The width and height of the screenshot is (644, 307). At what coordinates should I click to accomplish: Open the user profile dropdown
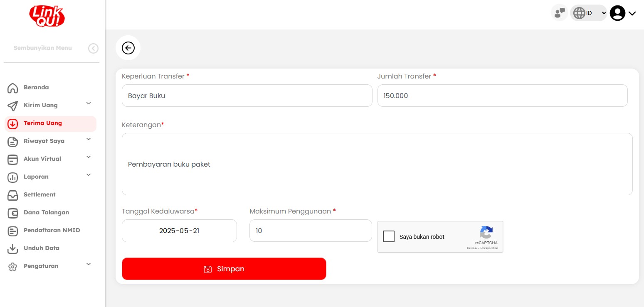[x=623, y=13]
